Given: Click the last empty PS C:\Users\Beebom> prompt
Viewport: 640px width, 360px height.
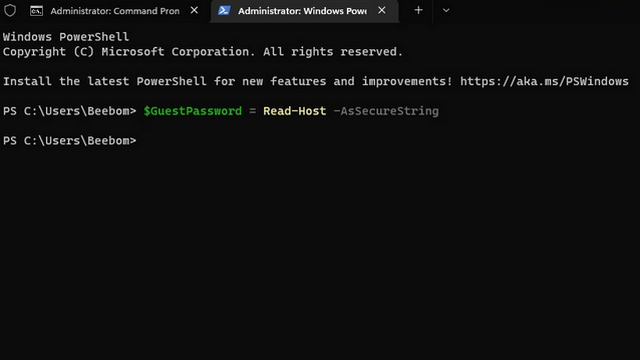Looking at the screenshot, I should (70, 140).
